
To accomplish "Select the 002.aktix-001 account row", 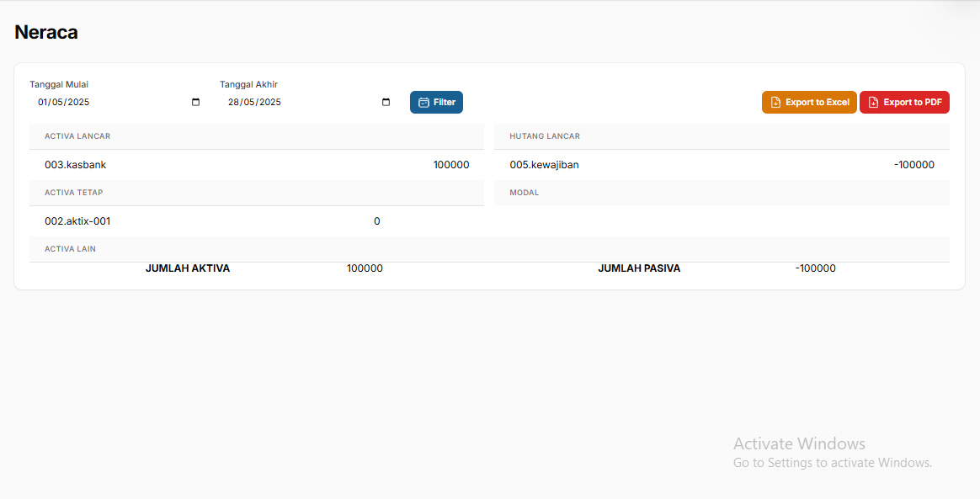I will (x=257, y=221).
